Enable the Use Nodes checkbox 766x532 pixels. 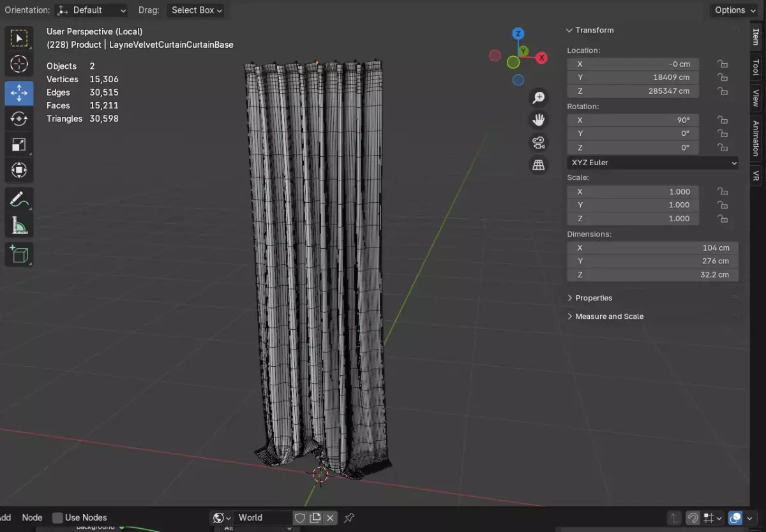(x=57, y=518)
